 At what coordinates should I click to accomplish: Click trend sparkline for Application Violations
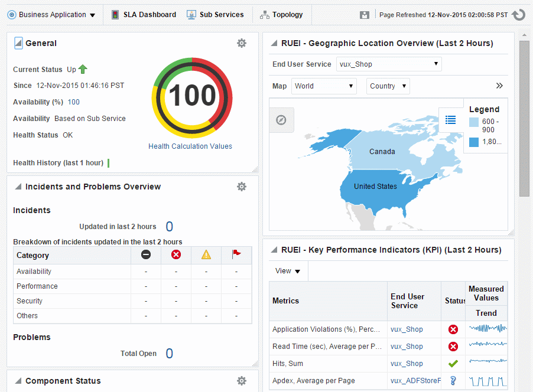487,328
